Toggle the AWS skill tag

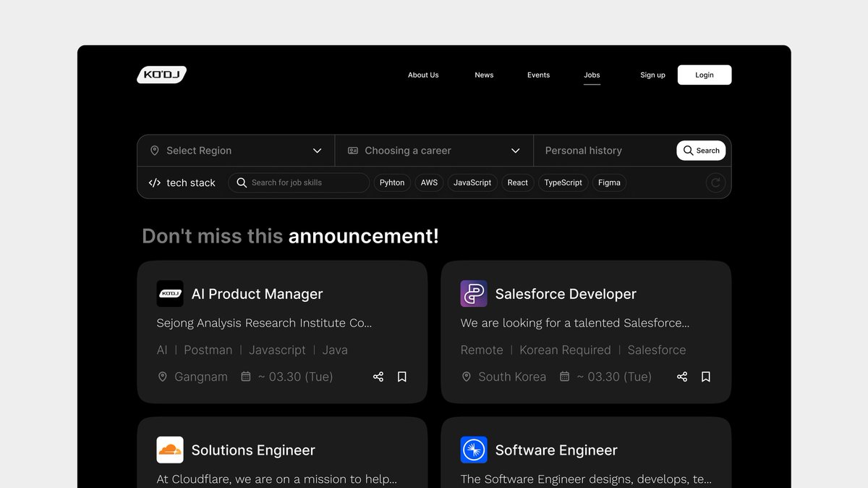429,182
